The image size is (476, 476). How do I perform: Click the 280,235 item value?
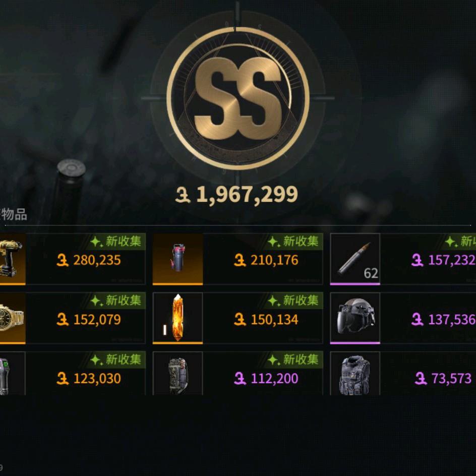click(x=89, y=260)
